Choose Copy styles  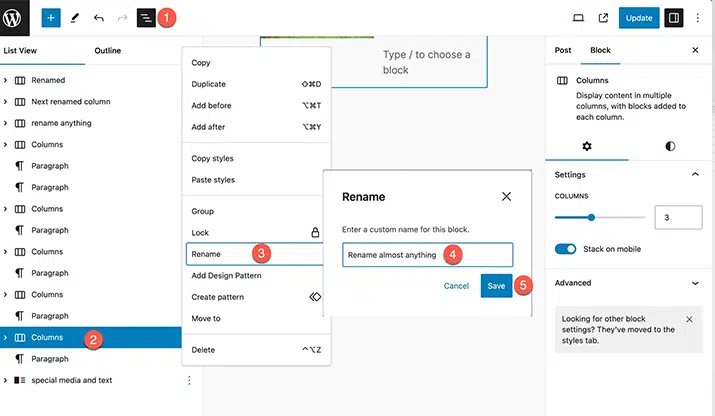256,158
